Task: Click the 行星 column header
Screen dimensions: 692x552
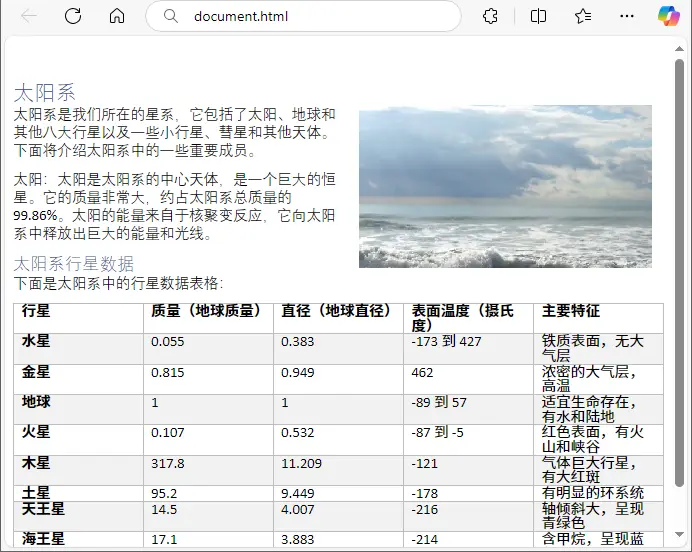Action: click(x=36, y=311)
